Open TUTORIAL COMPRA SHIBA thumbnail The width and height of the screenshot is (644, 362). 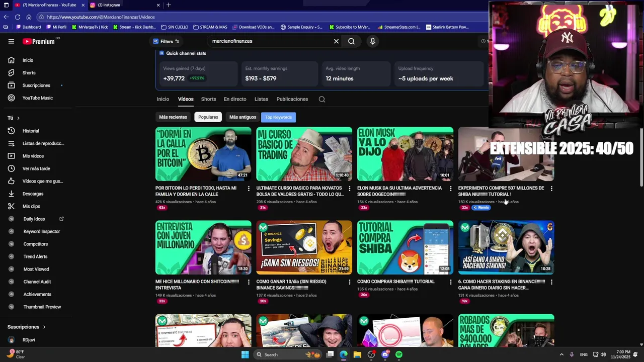(x=405, y=247)
